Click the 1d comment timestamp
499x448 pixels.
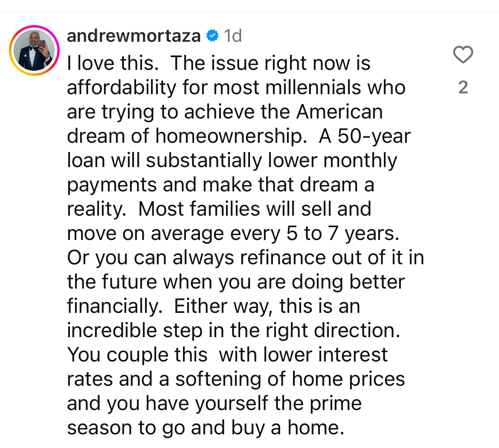[x=233, y=36]
